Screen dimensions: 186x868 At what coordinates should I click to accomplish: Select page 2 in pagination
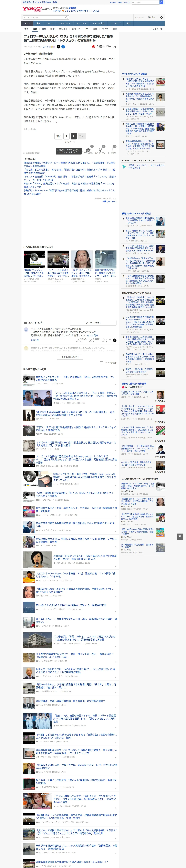pos(74,136)
